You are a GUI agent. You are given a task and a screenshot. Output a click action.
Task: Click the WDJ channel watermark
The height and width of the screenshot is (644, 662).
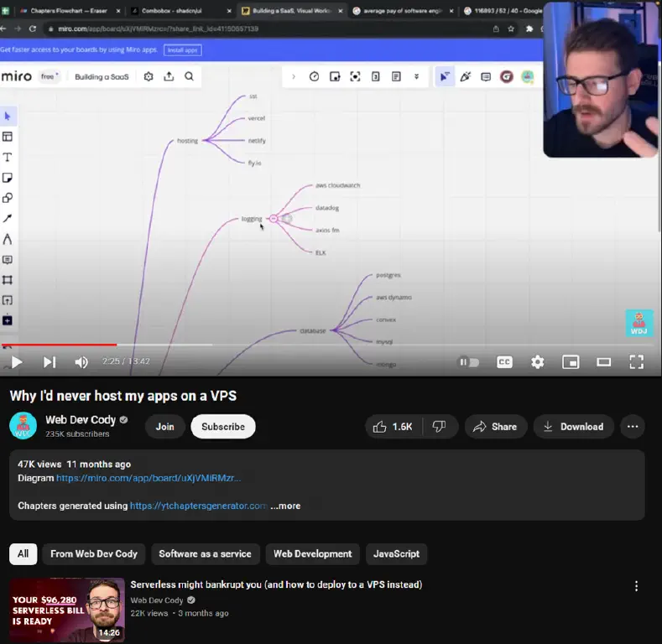click(639, 324)
